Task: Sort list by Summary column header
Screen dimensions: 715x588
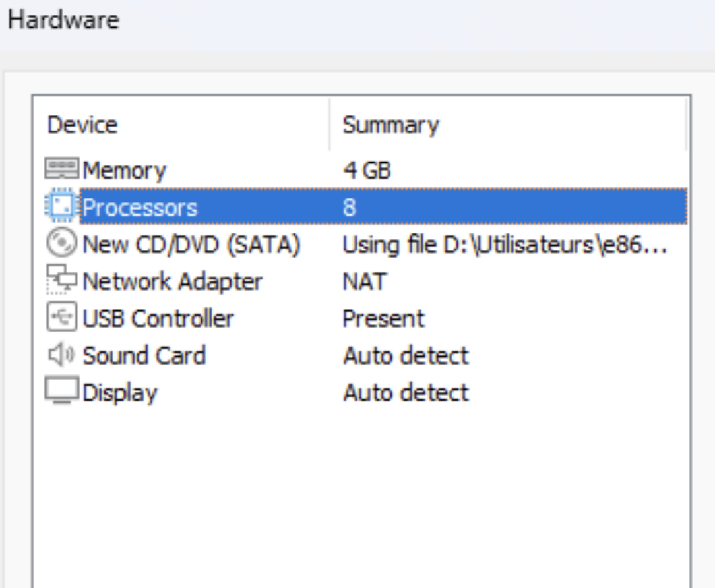Action: coord(390,125)
